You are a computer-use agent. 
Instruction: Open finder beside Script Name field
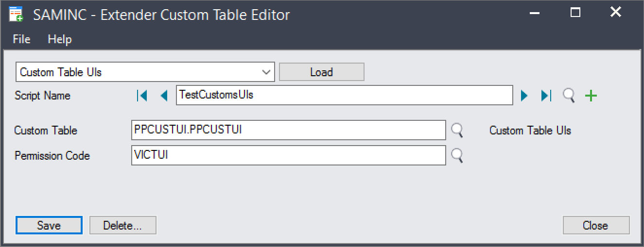coord(569,96)
